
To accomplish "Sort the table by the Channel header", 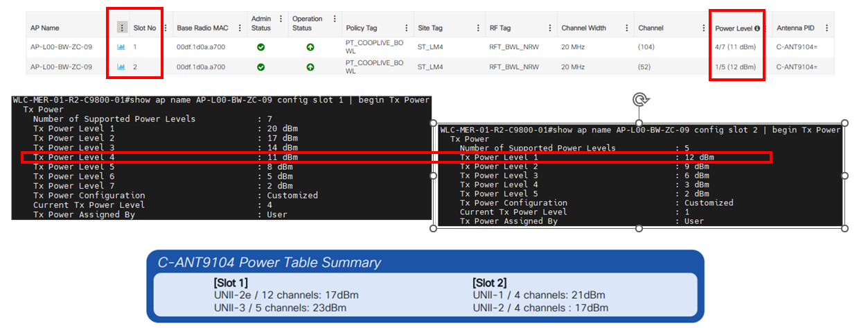I will coord(651,28).
